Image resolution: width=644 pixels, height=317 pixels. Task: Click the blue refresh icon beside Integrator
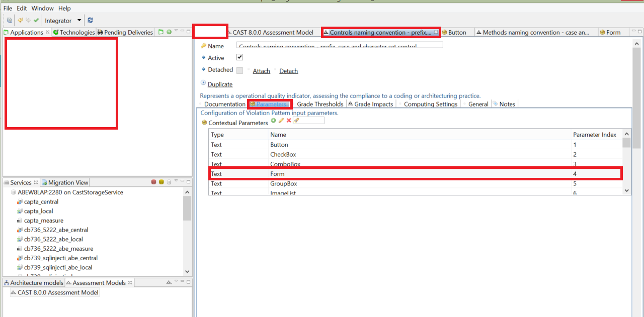(x=91, y=21)
